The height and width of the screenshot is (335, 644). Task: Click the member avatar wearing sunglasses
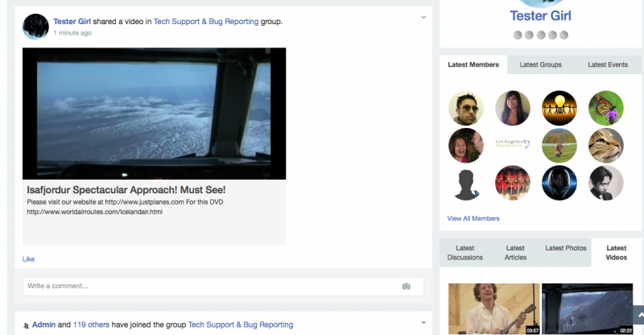point(465,108)
